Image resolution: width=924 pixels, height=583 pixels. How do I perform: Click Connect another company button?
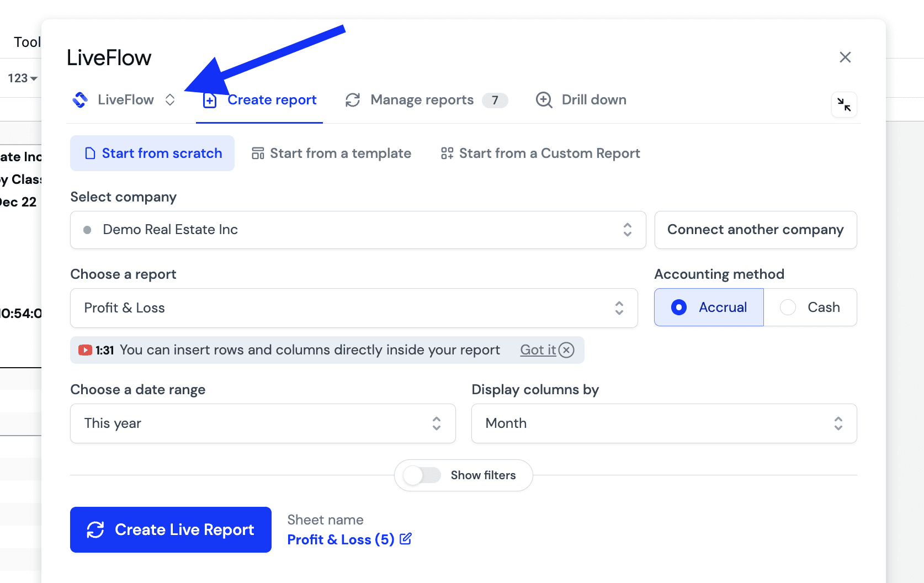pos(756,230)
